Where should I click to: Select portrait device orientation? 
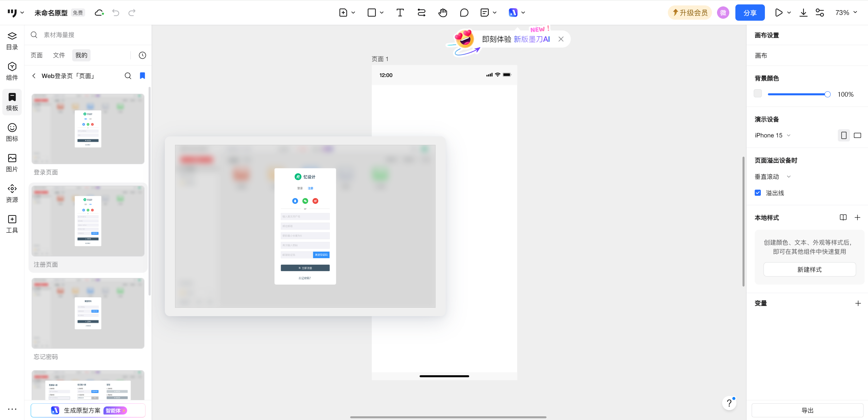click(844, 135)
